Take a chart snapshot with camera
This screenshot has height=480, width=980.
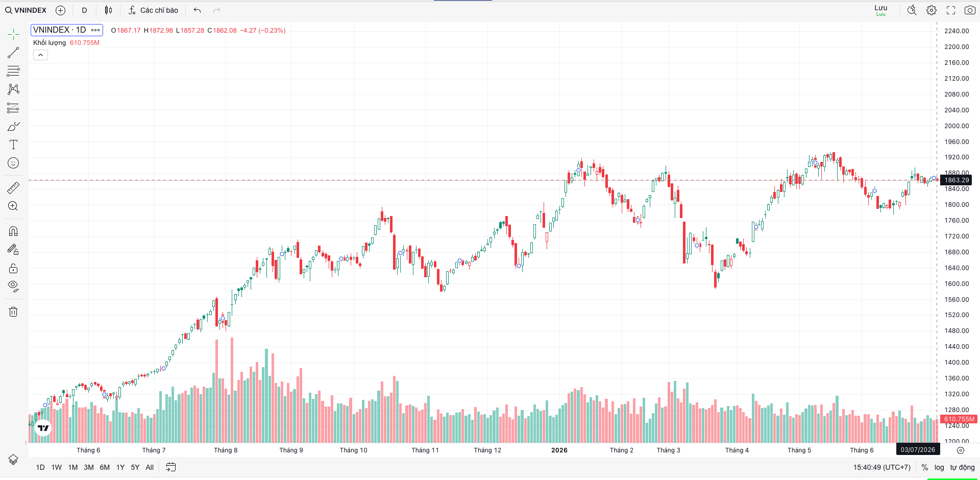(970, 10)
